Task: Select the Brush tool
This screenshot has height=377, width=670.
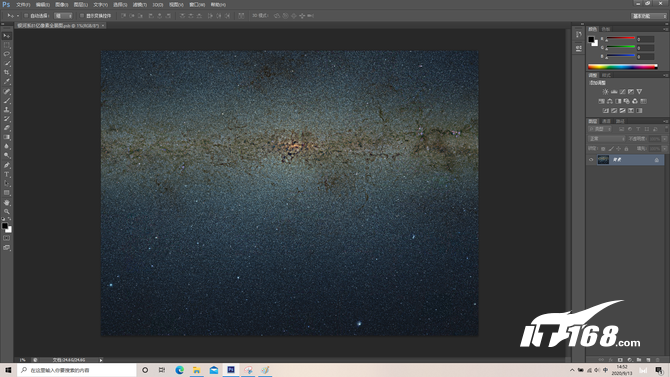Action: [x=6, y=101]
